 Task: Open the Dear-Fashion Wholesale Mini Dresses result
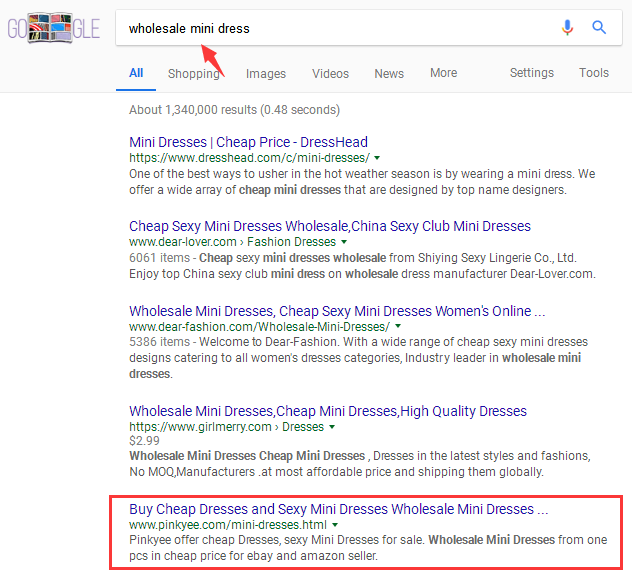337,311
